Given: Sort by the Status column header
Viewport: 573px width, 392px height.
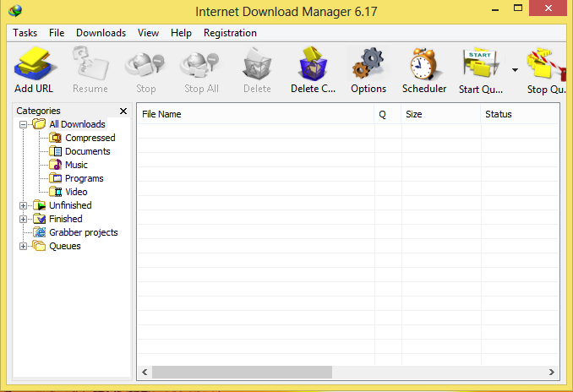Looking at the screenshot, I should click(x=520, y=114).
